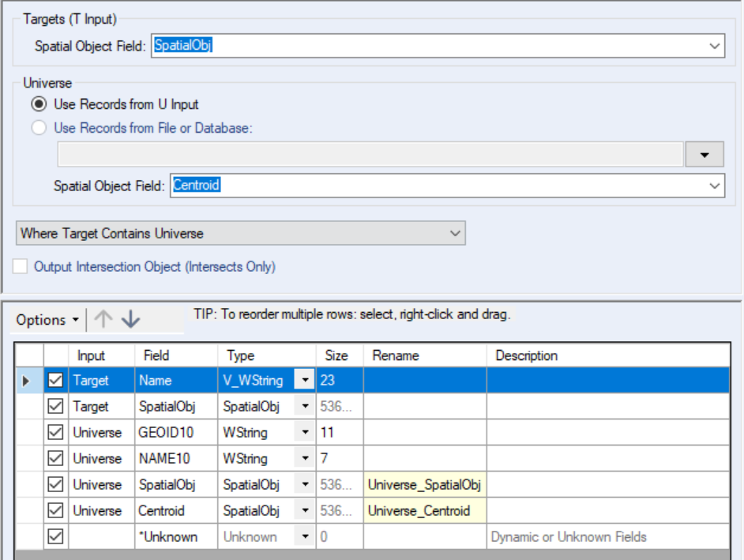Uncheck the Universe SpatialObj field checkbox
The height and width of the screenshot is (560, 744).
click(x=55, y=484)
